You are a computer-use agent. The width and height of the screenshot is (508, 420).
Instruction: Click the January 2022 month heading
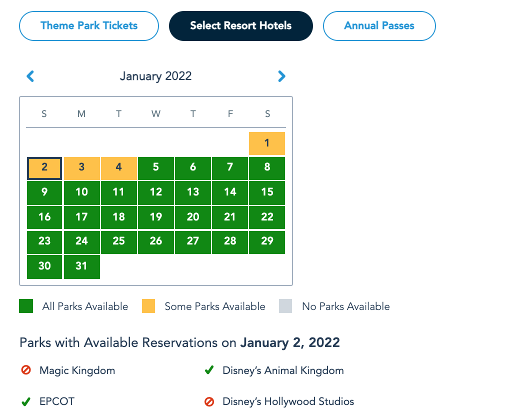(x=155, y=76)
